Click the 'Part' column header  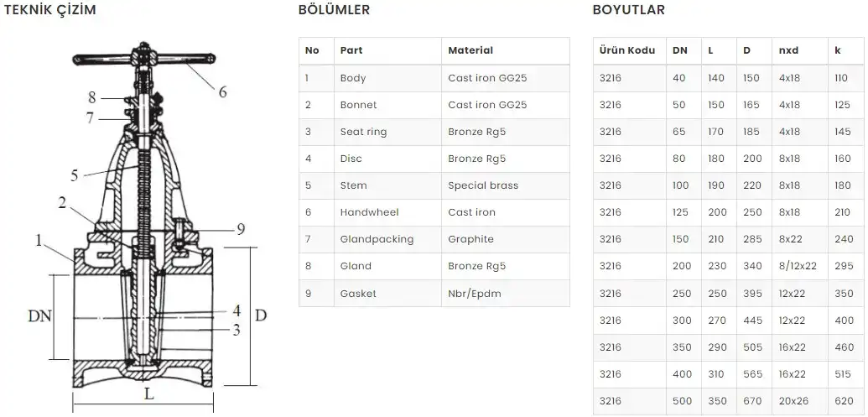[x=351, y=50]
